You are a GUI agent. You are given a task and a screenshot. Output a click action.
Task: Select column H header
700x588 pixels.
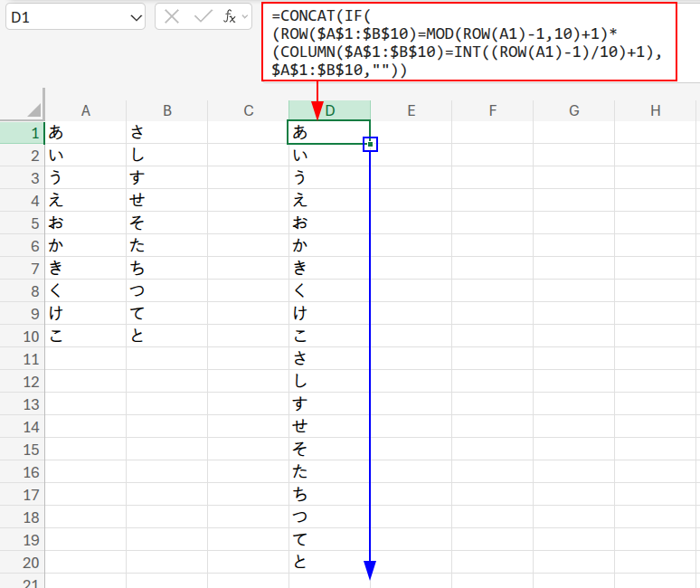coord(656,110)
